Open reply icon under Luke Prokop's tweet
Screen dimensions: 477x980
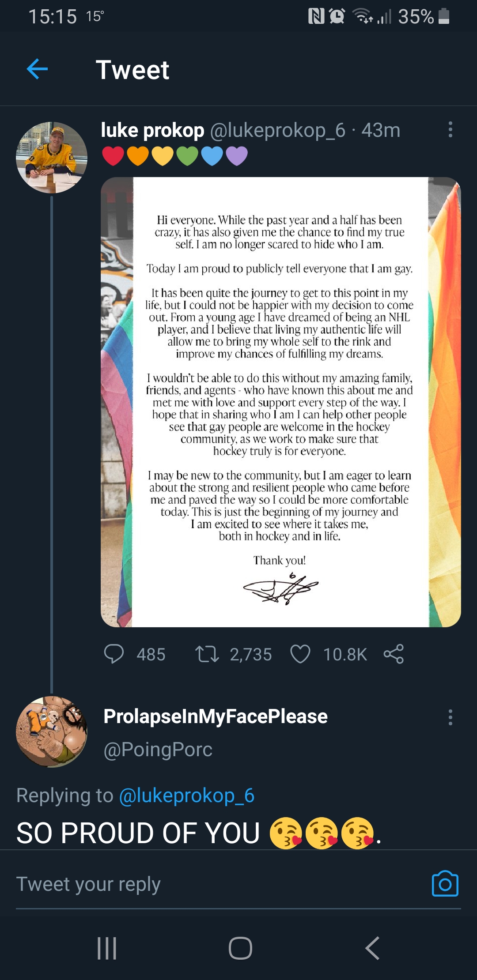click(114, 654)
